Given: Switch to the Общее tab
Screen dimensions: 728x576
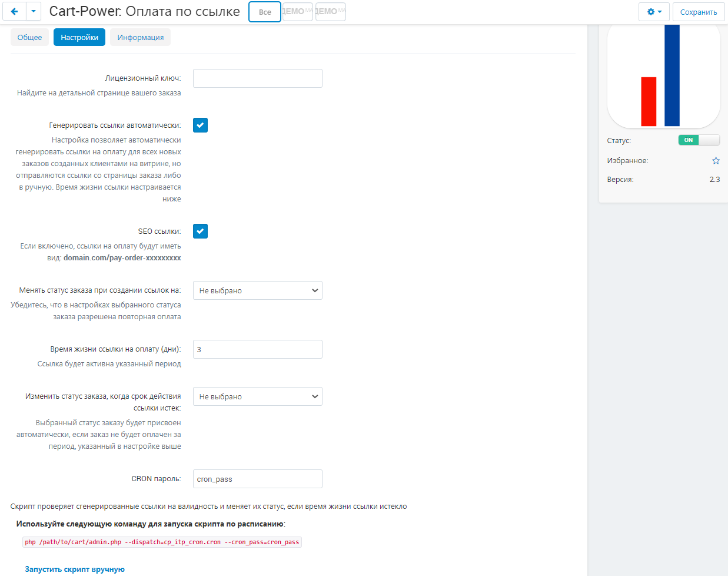Looking at the screenshot, I should tap(29, 37).
